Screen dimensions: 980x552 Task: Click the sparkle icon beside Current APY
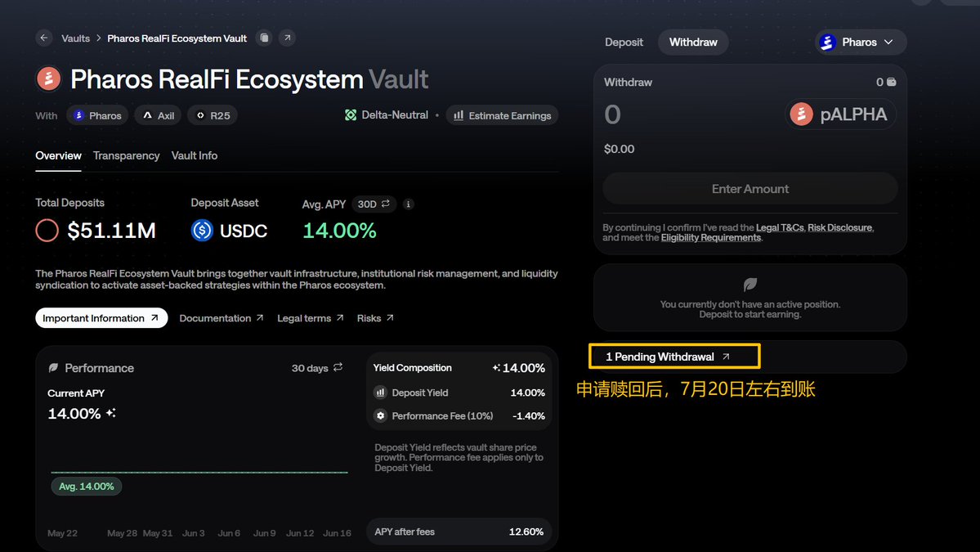(x=110, y=413)
